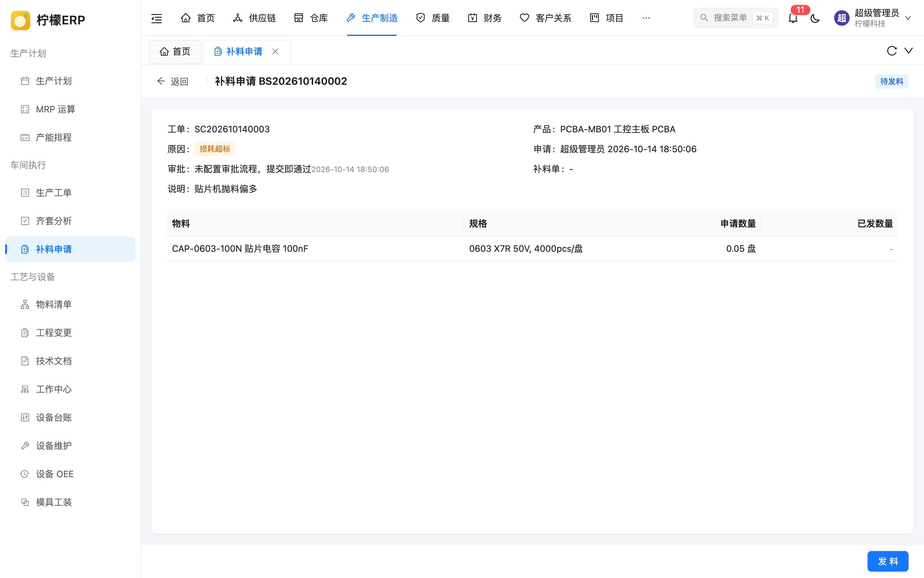Click the 超 user avatar

[x=842, y=18]
